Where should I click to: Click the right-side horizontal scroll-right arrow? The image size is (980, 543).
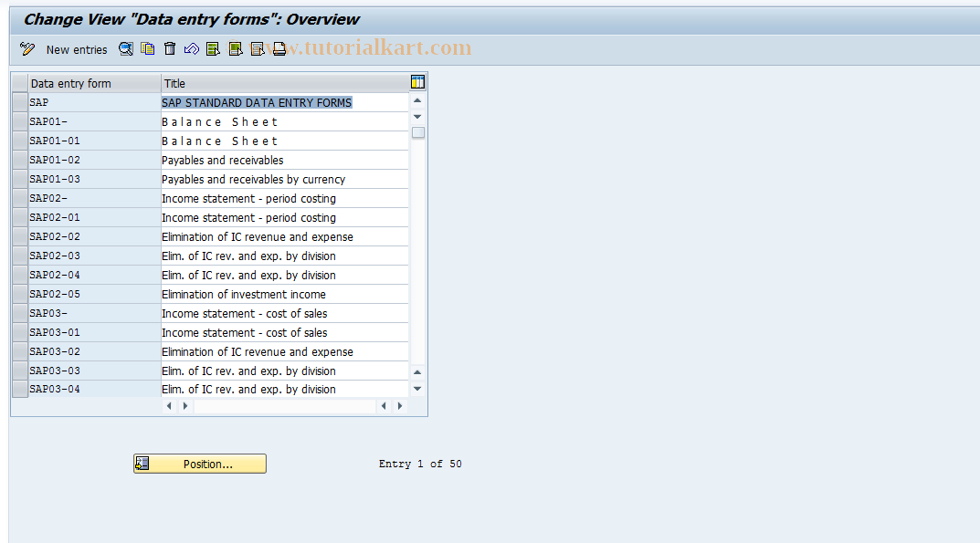click(400, 406)
